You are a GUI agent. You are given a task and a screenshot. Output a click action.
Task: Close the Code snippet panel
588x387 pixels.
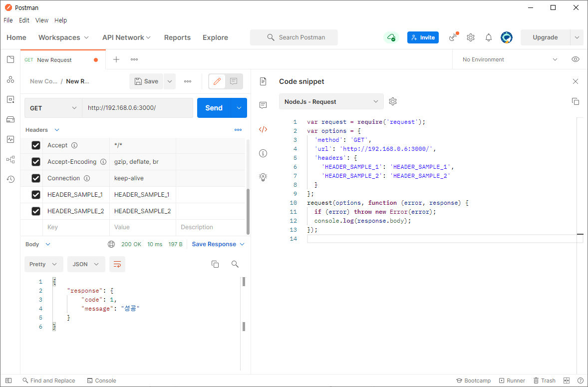575,81
